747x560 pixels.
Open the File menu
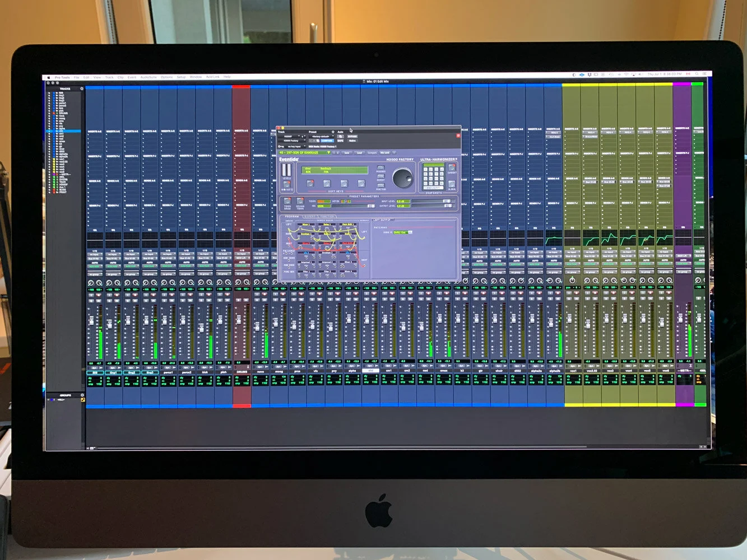tap(76, 77)
